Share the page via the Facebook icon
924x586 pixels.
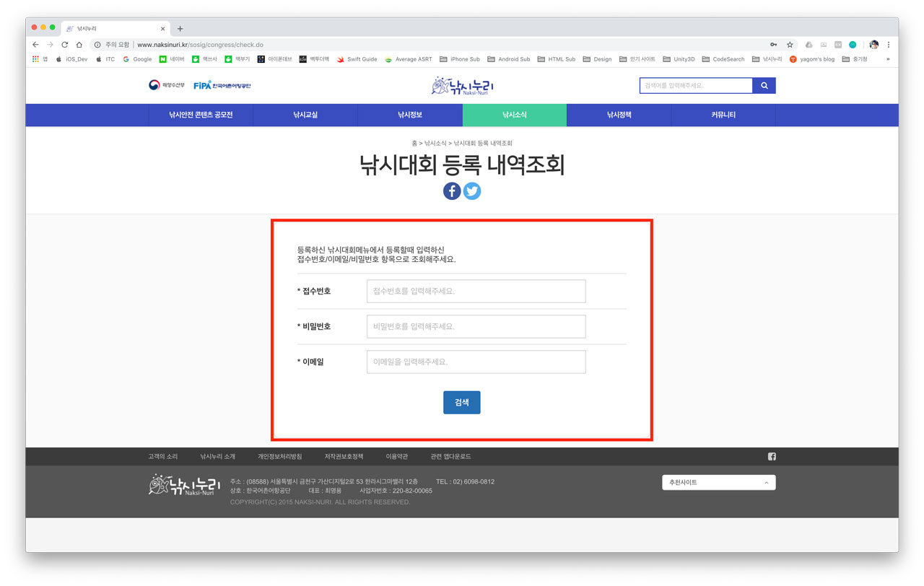pos(451,191)
